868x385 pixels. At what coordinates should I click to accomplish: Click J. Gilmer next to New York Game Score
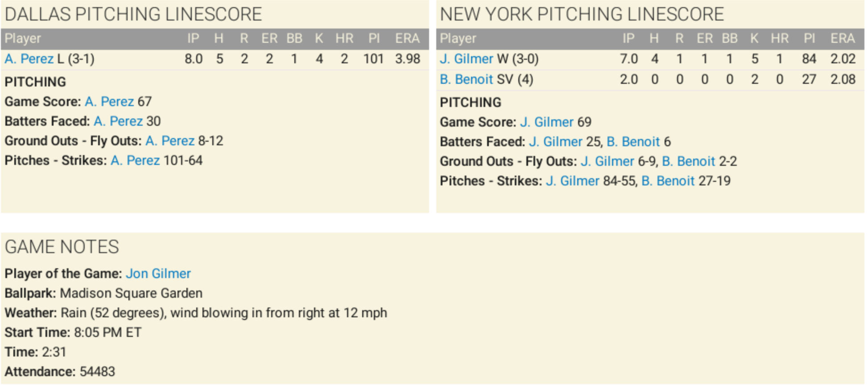pos(546,122)
